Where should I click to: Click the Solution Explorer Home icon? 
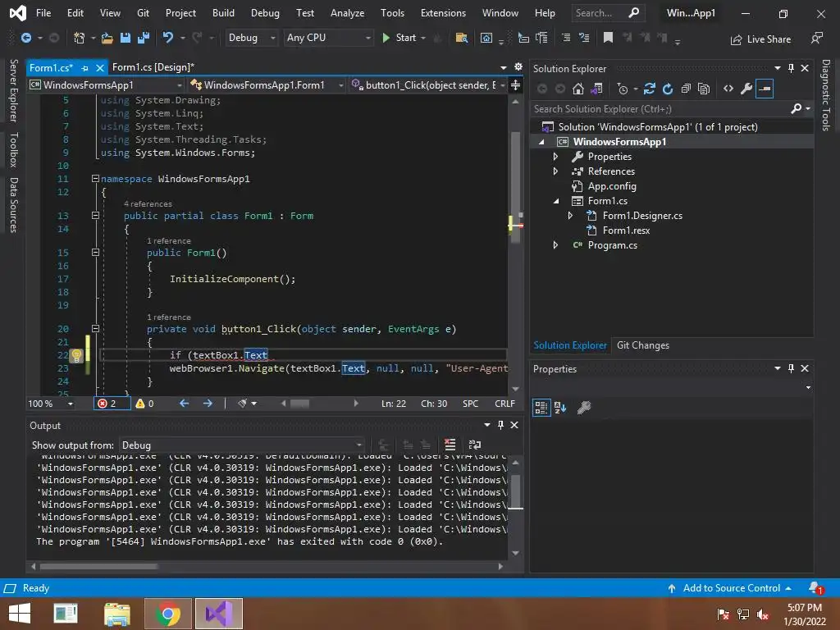578,89
